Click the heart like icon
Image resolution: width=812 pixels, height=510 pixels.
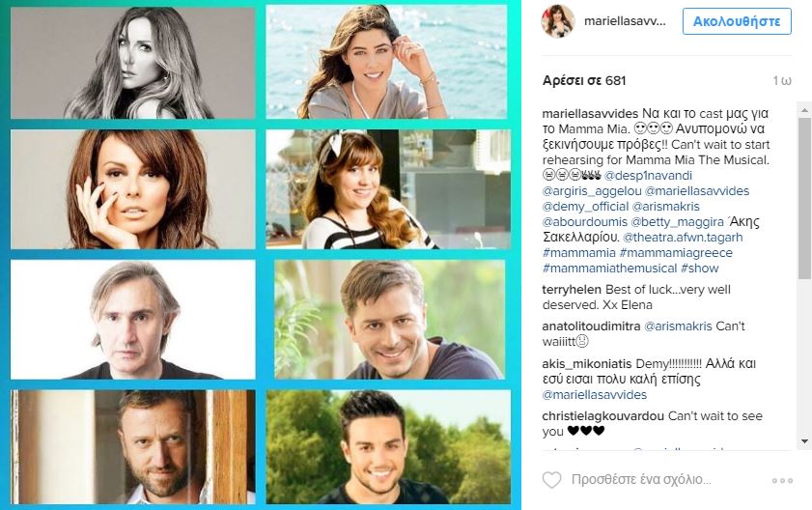(551, 480)
